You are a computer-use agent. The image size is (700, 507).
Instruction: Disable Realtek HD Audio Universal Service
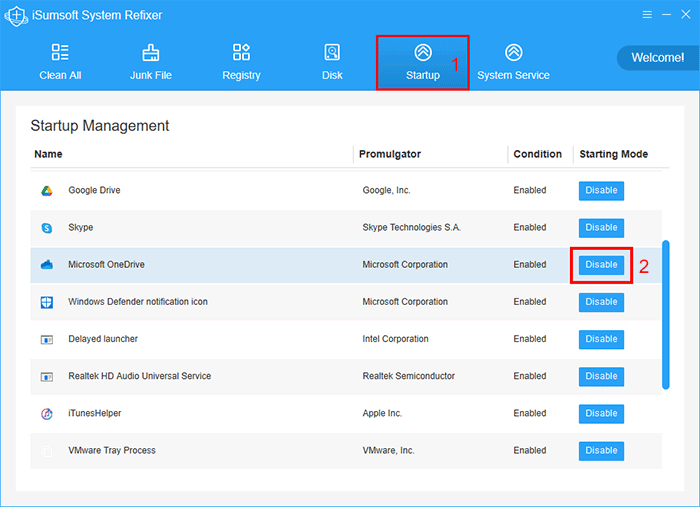pos(601,376)
